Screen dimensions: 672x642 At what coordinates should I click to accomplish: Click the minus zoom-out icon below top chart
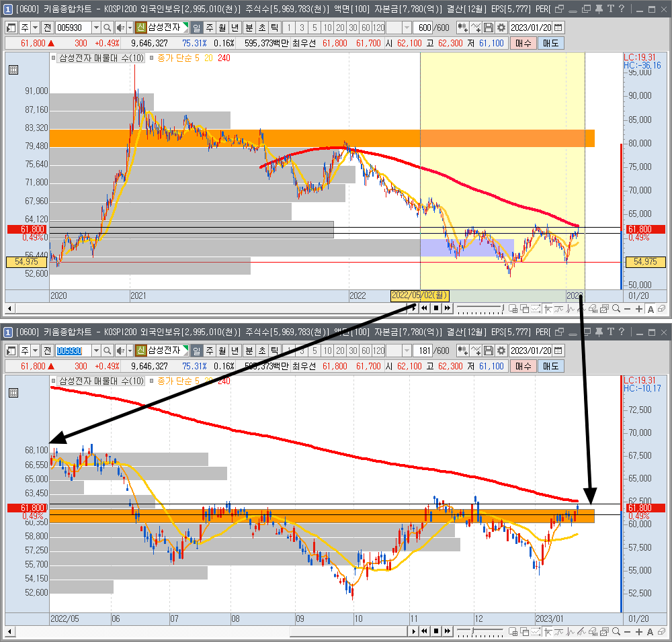[x=628, y=309]
